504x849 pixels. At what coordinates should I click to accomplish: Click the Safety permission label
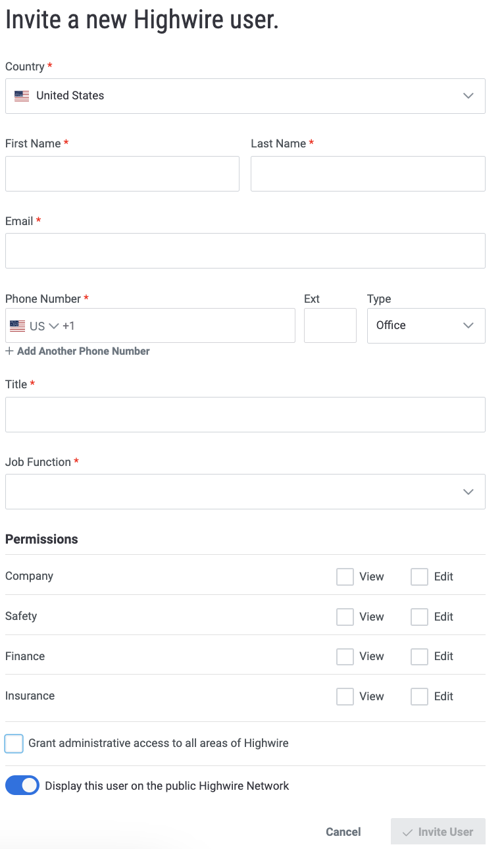[x=21, y=616]
